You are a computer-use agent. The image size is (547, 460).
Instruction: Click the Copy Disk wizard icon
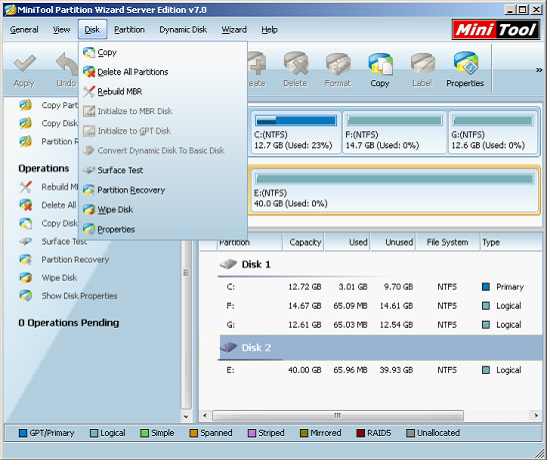click(x=25, y=123)
